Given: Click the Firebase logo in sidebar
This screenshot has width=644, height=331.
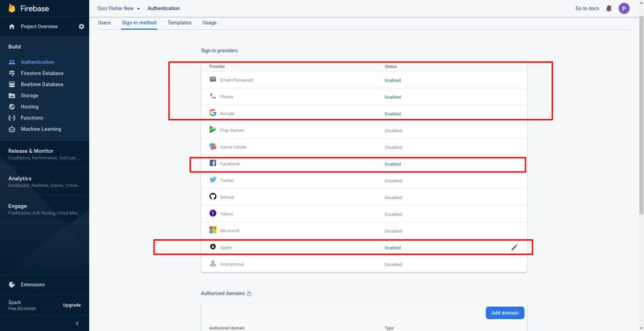Looking at the screenshot, I should click(12, 8).
